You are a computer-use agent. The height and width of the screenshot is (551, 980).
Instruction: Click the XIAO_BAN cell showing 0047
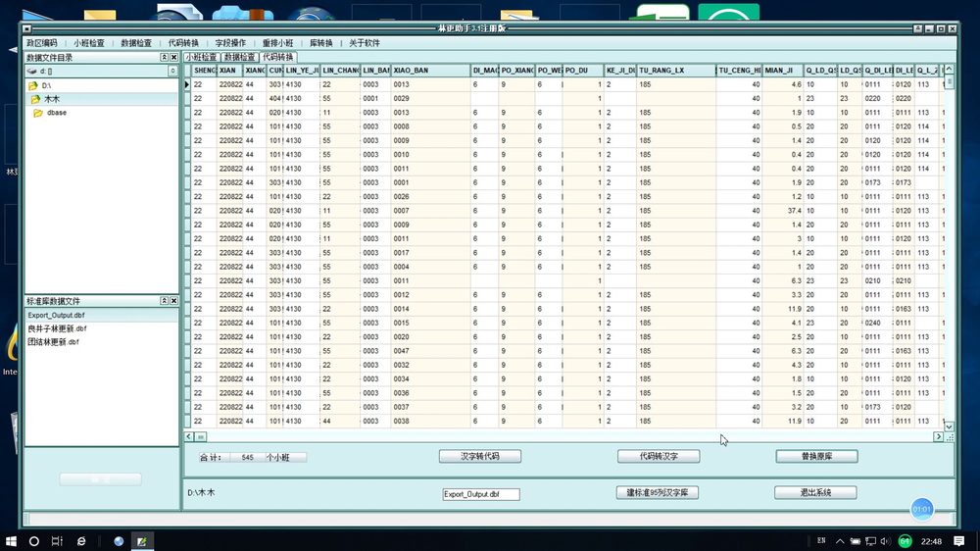coord(430,351)
